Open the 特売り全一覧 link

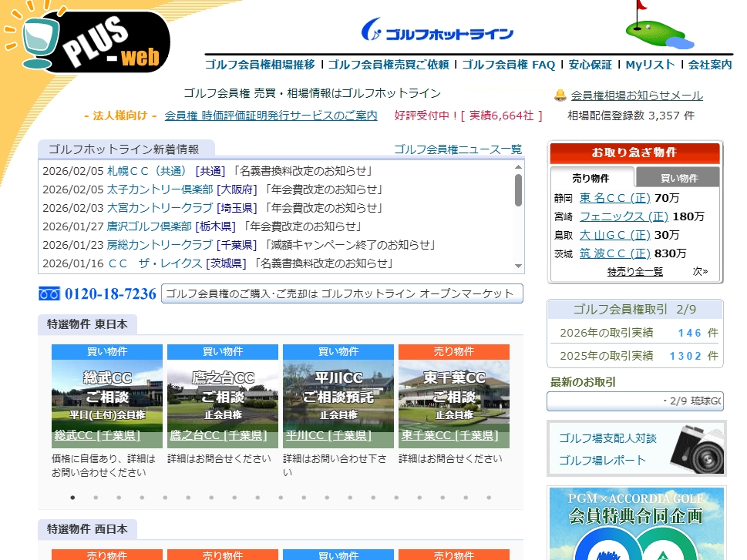coord(634,271)
